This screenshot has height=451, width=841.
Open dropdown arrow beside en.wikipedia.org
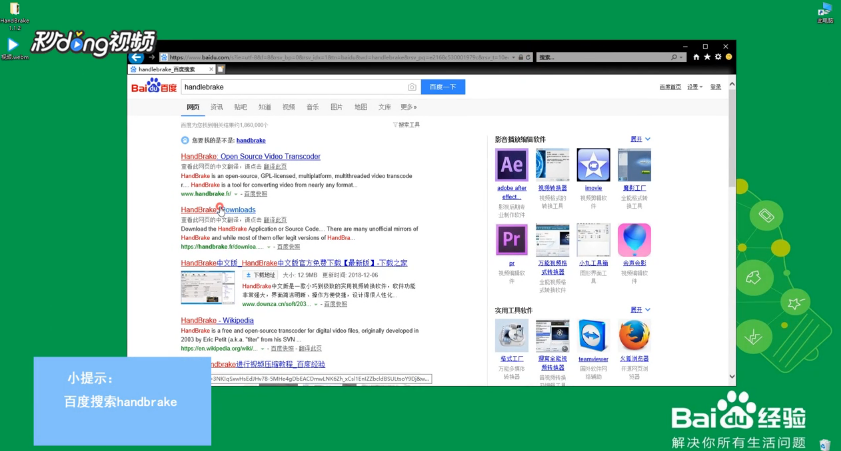coord(262,349)
